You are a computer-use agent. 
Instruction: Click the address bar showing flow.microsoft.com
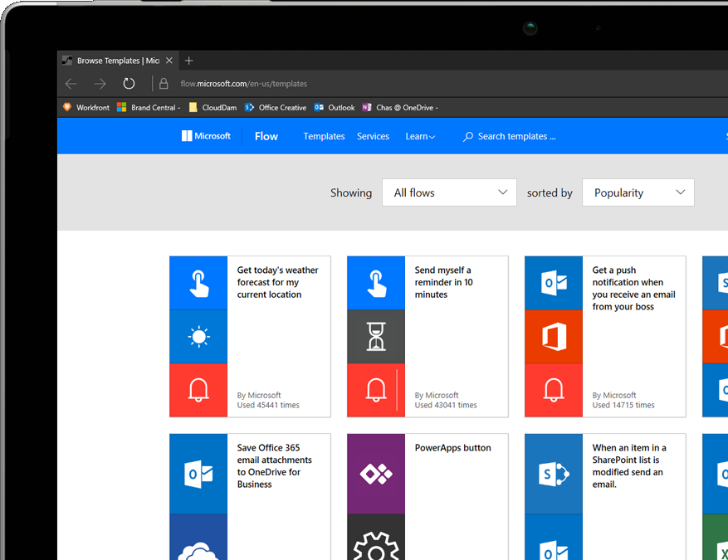pos(244,84)
